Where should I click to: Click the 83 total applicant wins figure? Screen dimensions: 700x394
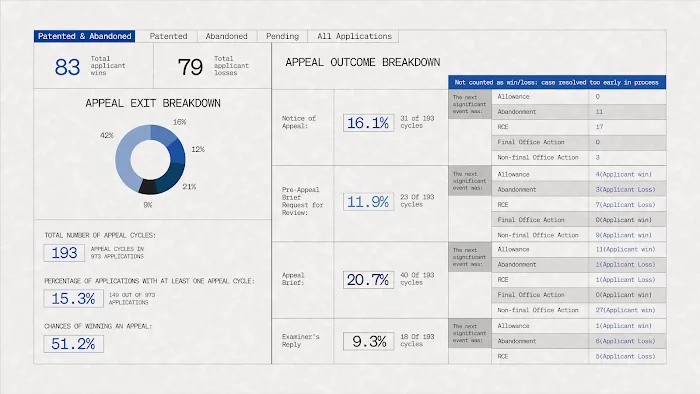click(67, 67)
